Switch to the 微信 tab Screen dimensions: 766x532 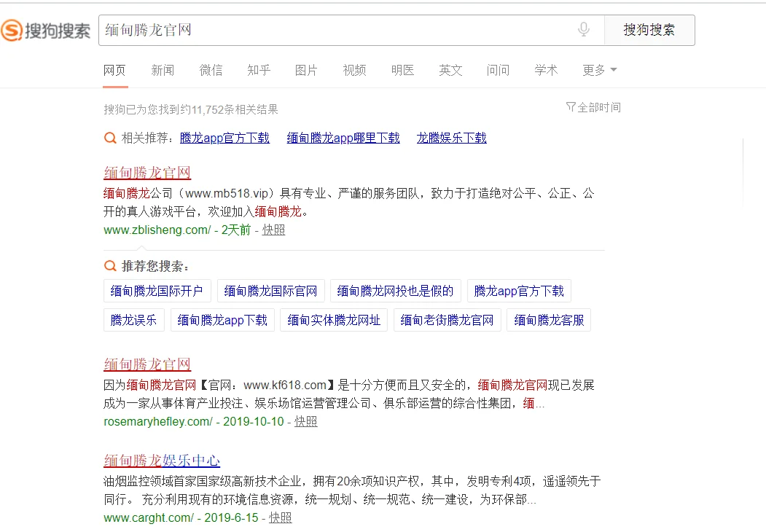[x=211, y=71]
